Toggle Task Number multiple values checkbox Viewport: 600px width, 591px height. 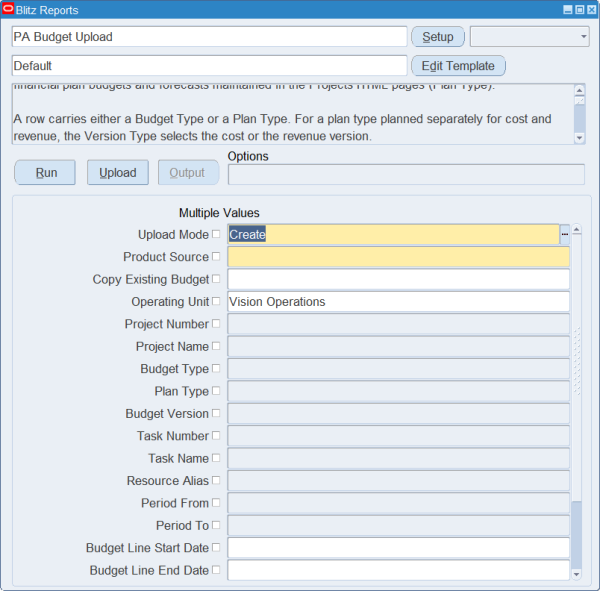click(x=216, y=435)
